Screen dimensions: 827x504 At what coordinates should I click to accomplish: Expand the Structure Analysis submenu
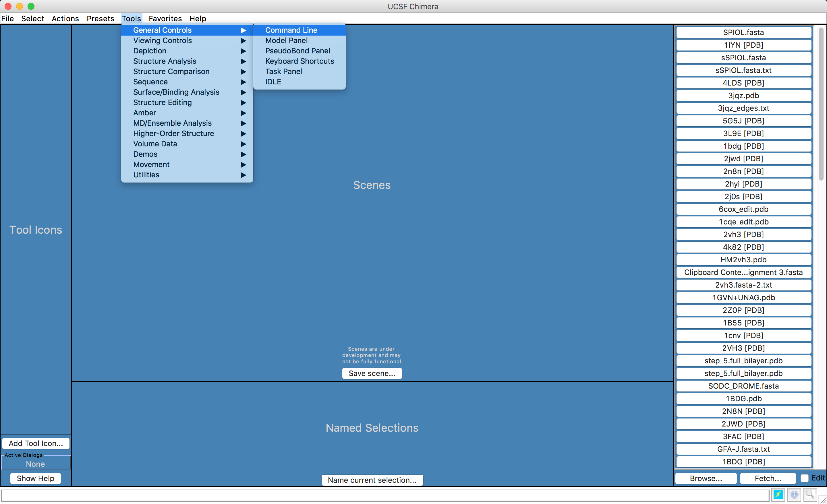click(x=187, y=61)
